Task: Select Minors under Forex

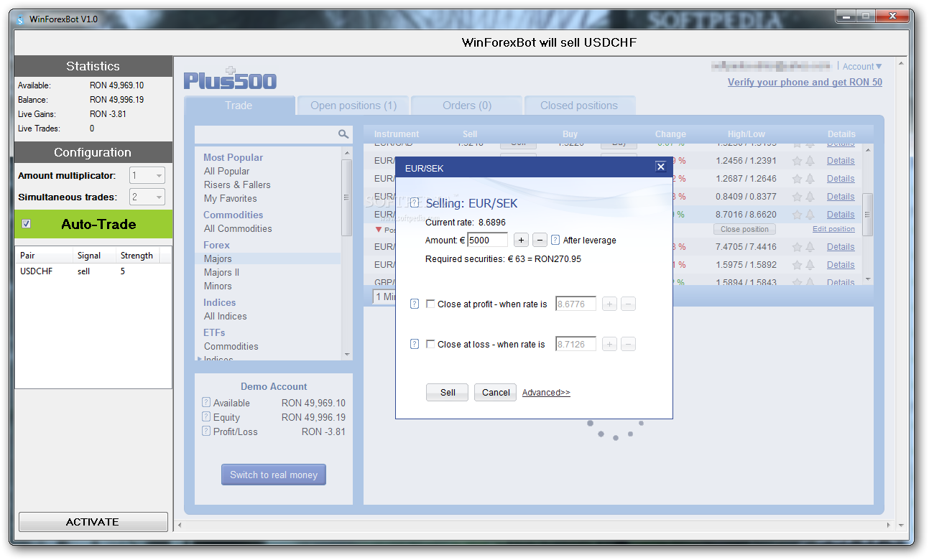Action: point(218,286)
